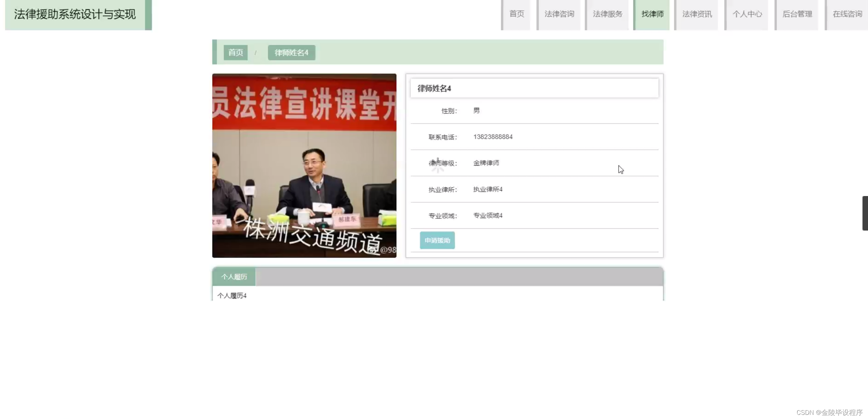Click the 执业律所4 firm value
The height and width of the screenshot is (419, 868).
(487, 189)
